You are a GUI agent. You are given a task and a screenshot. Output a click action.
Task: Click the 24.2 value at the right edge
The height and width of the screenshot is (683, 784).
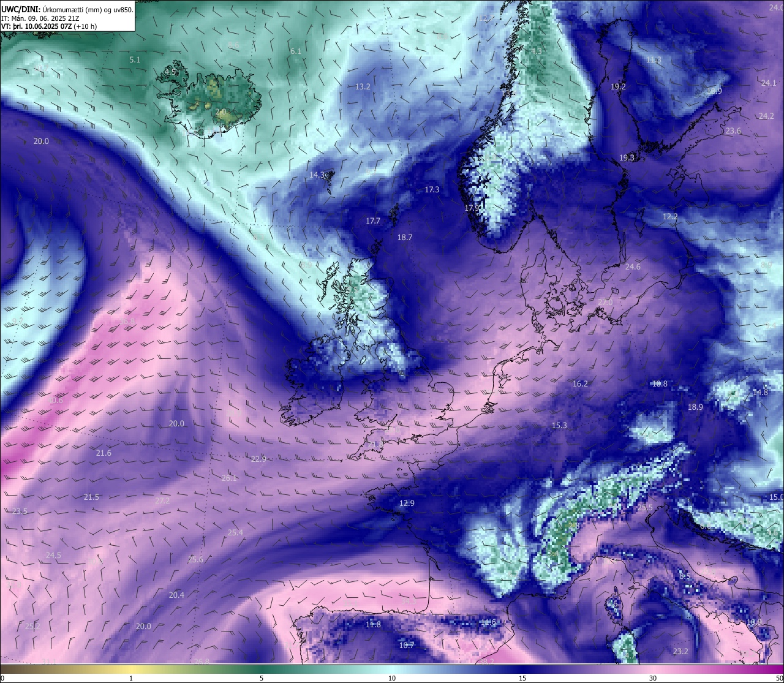[x=766, y=116]
